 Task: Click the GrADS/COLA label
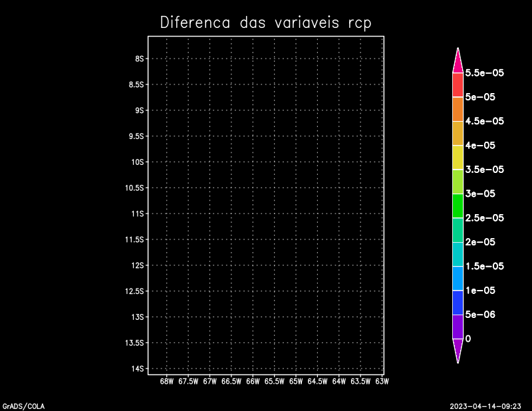pyautogui.click(x=23, y=405)
